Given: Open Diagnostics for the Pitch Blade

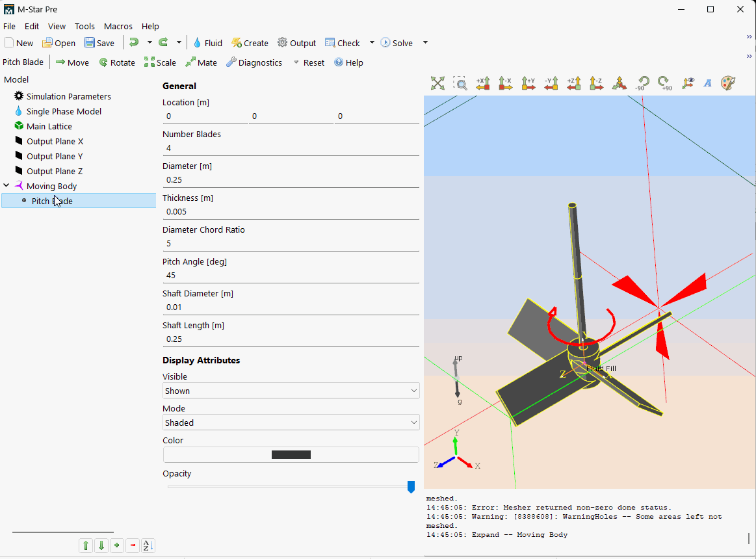Looking at the screenshot, I should 254,62.
